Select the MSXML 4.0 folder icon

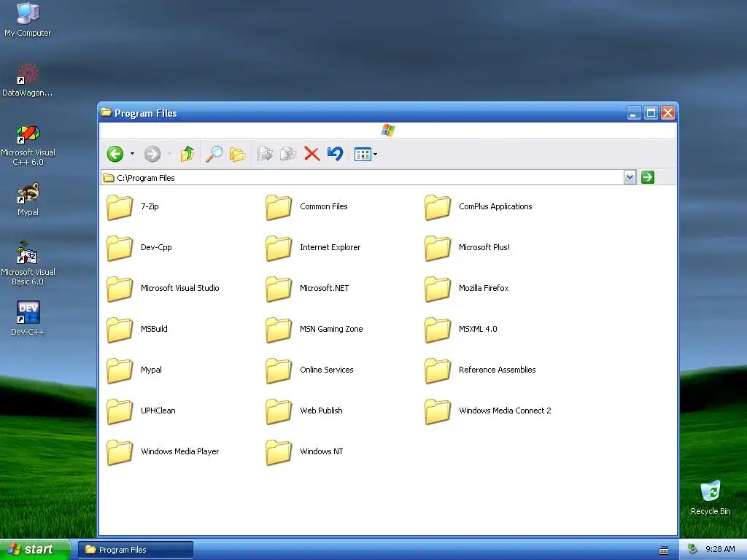coord(438,330)
